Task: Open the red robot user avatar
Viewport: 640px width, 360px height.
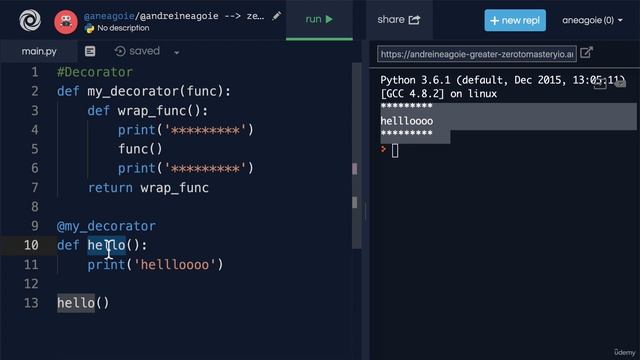Action: tap(66, 22)
